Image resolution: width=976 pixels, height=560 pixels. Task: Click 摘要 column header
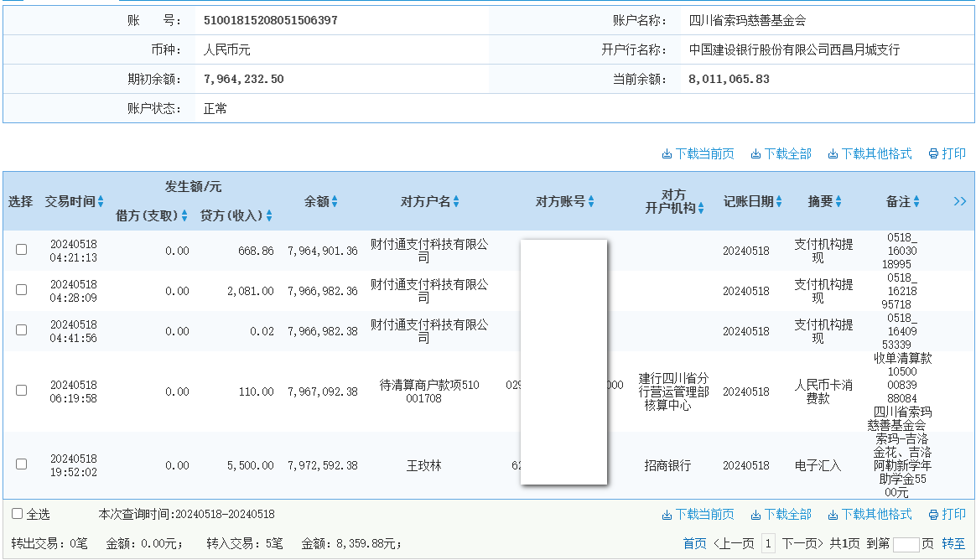pyautogui.click(x=820, y=201)
